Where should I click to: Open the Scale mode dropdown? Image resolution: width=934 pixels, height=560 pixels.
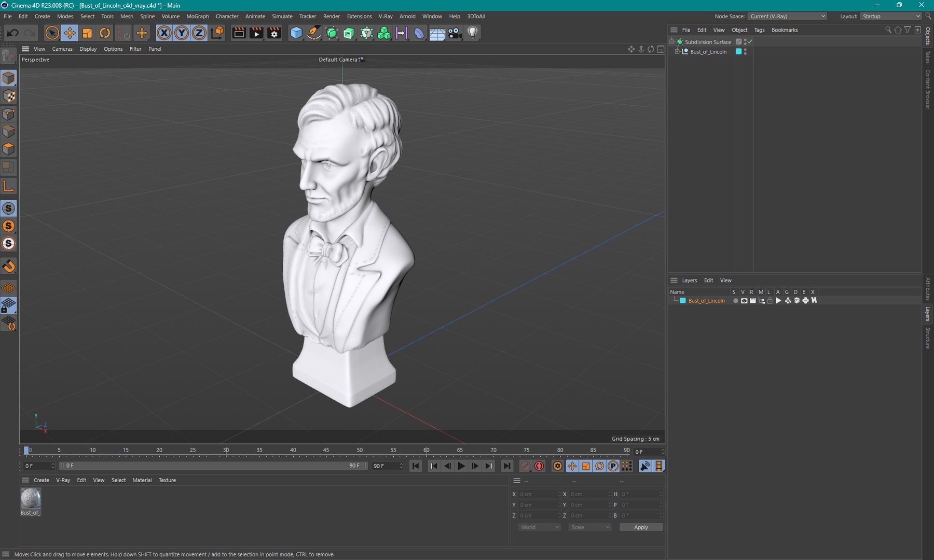click(x=589, y=527)
